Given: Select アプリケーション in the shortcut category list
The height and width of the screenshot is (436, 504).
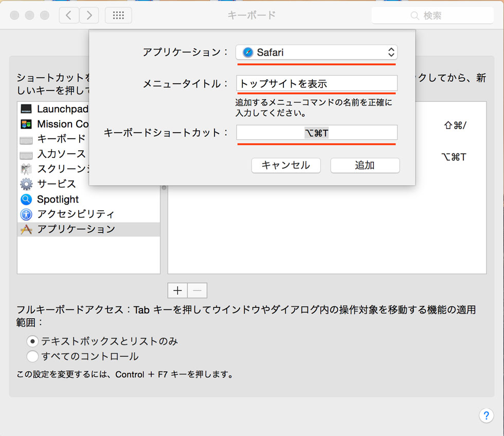Looking at the screenshot, I should point(76,229).
